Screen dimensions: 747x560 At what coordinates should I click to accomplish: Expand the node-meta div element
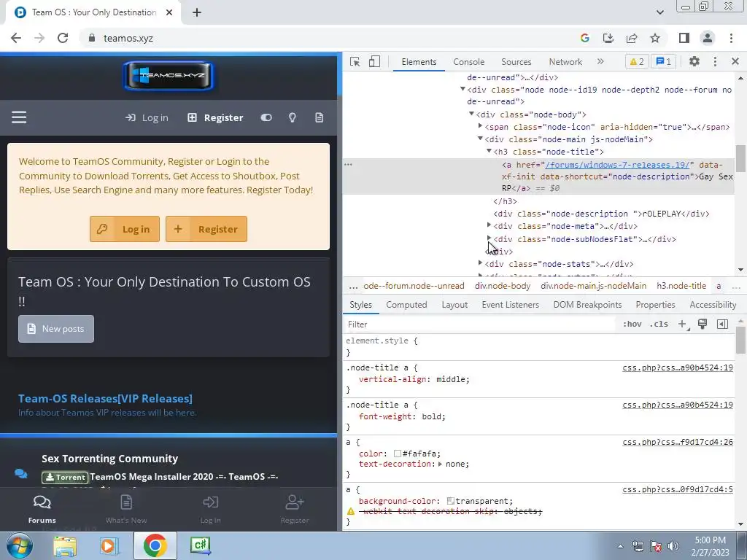coord(489,225)
